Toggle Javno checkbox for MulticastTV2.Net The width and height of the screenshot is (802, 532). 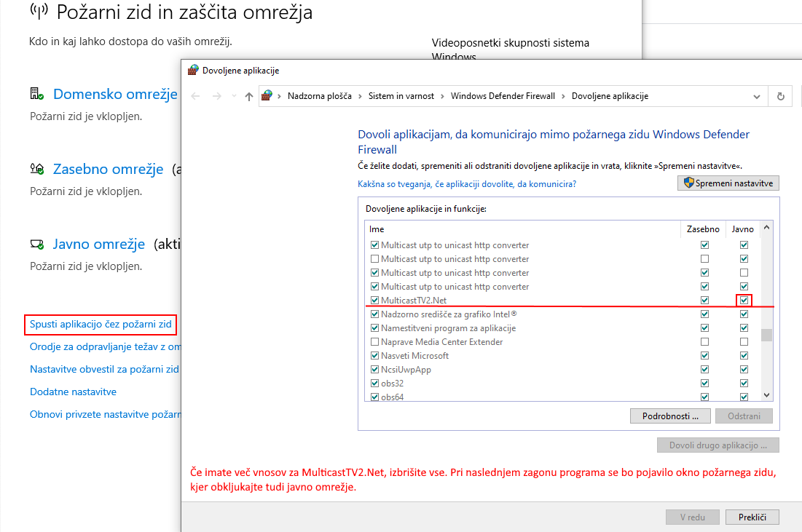click(744, 300)
